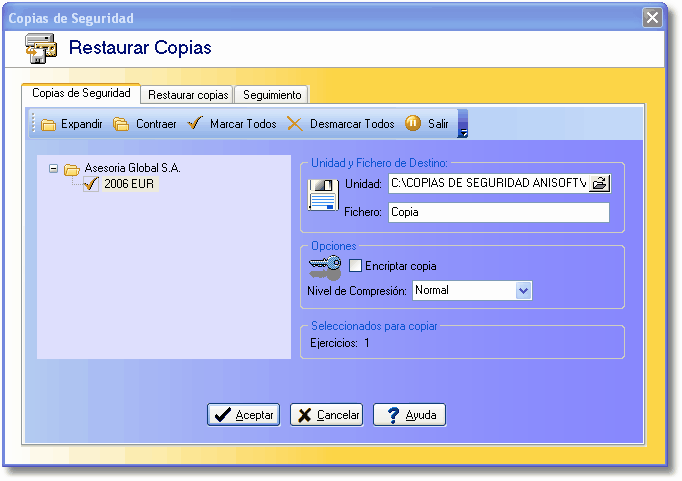The width and height of the screenshot is (682, 481).
Task: Select the Asesoria Global S.A. tree item
Action: pos(133,168)
